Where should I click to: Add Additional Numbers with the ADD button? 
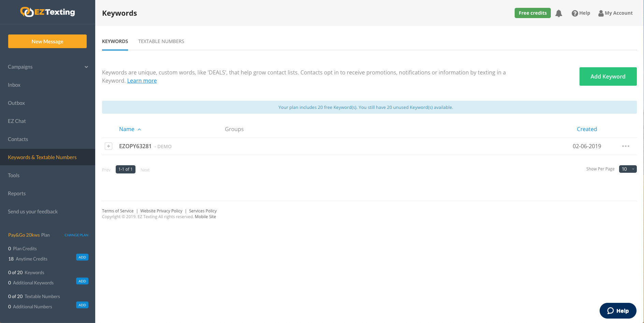coord(82,305)
